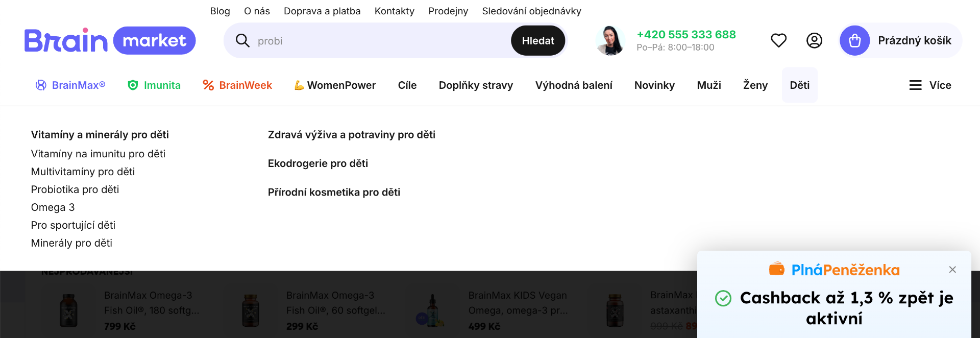Open the wishlist heart icon
This screenshot has height=338, width=980.
[778, 40]
